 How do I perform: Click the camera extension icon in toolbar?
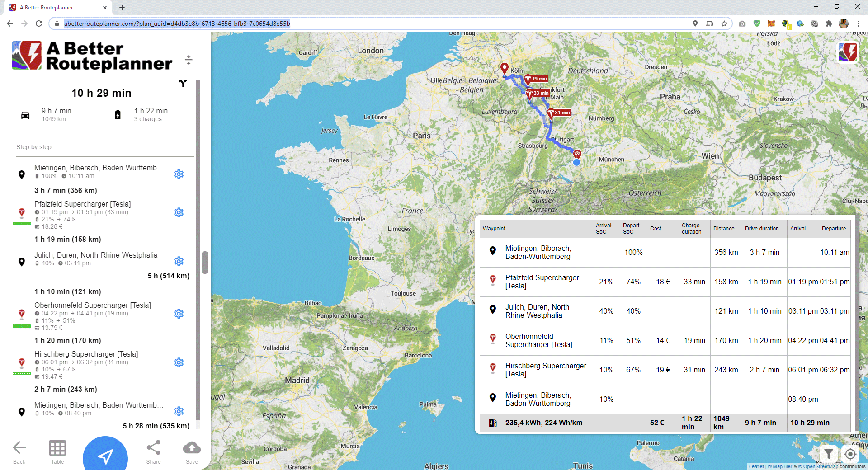coord(742,23)
